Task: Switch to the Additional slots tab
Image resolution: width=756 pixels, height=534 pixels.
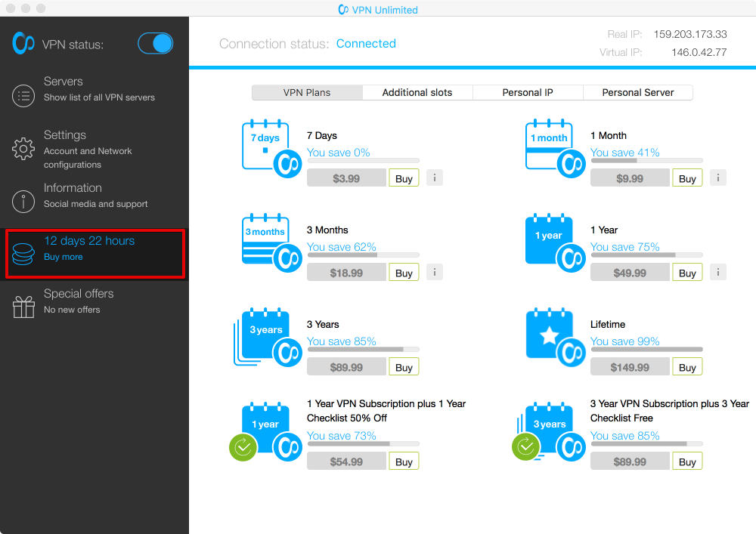Action: click(417, 92)
